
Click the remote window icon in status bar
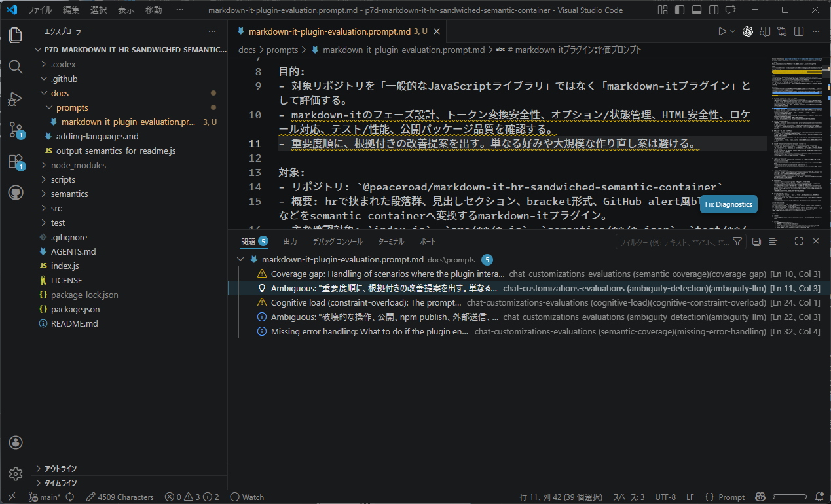coord(11,497)
